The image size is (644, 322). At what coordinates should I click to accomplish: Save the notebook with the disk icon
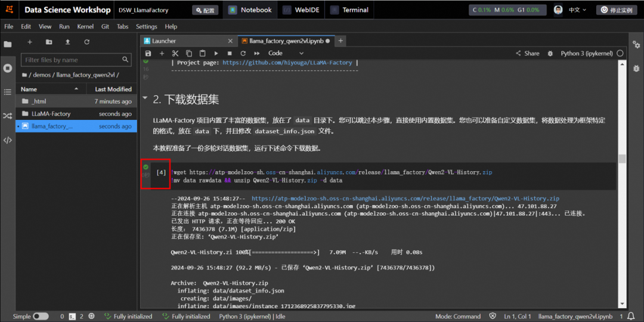click(148, 53)
